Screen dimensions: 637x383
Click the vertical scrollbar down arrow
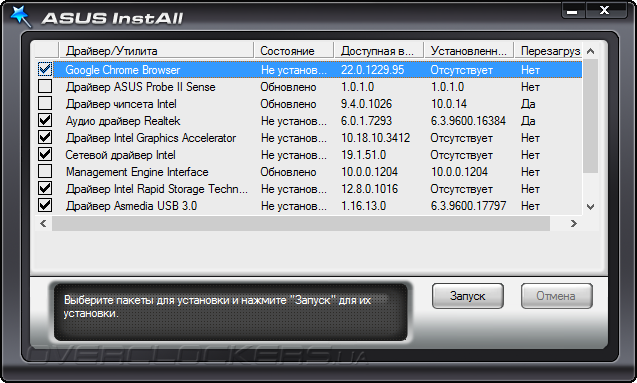click(x=591, y=207)
